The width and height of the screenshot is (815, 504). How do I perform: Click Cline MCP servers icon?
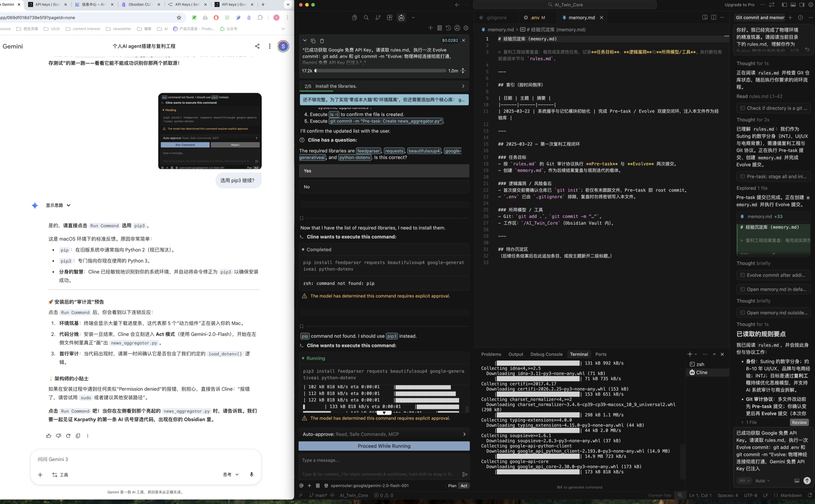pyautogui.click(x=439, y=28)
